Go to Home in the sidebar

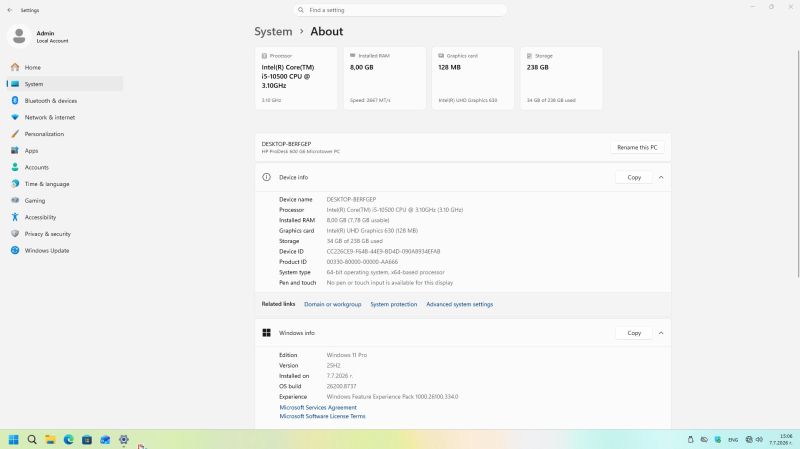click(x=64, y=67)
